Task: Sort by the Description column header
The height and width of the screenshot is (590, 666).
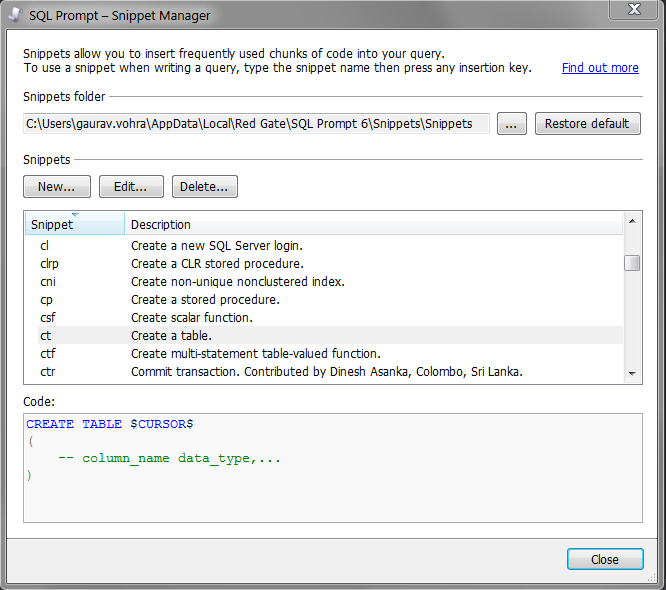Action: point(374,224)
